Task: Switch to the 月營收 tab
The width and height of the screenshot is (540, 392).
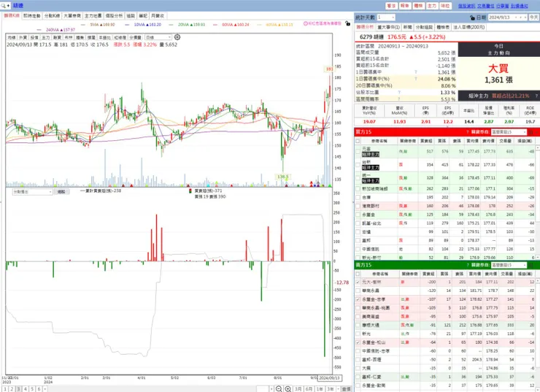Action: [x=158, y=16]
